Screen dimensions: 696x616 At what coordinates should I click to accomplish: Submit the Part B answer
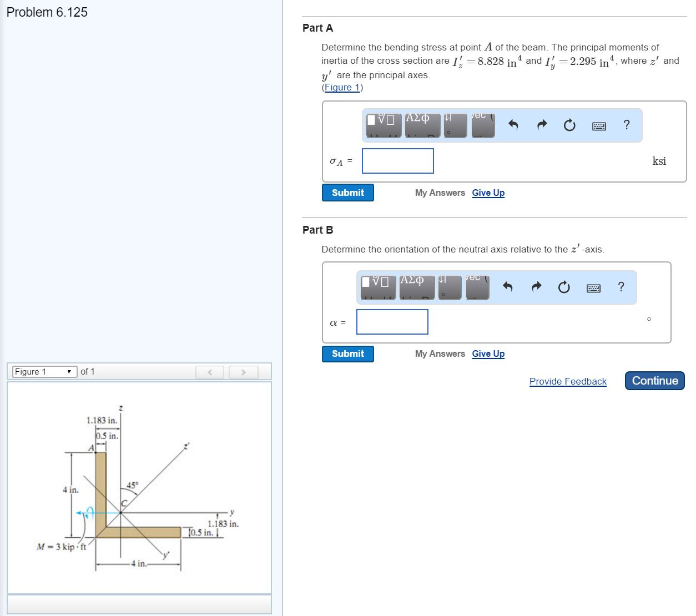(348, 354)
